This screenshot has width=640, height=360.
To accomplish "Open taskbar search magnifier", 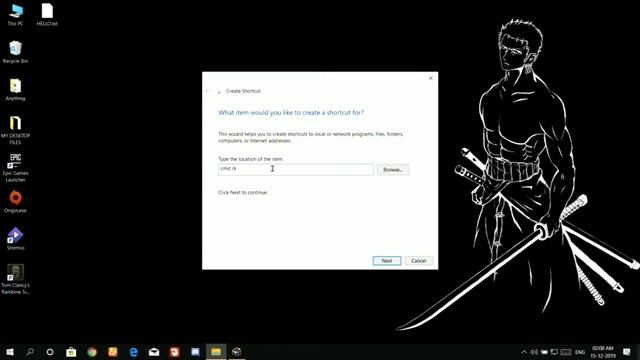I will point(30,352).
